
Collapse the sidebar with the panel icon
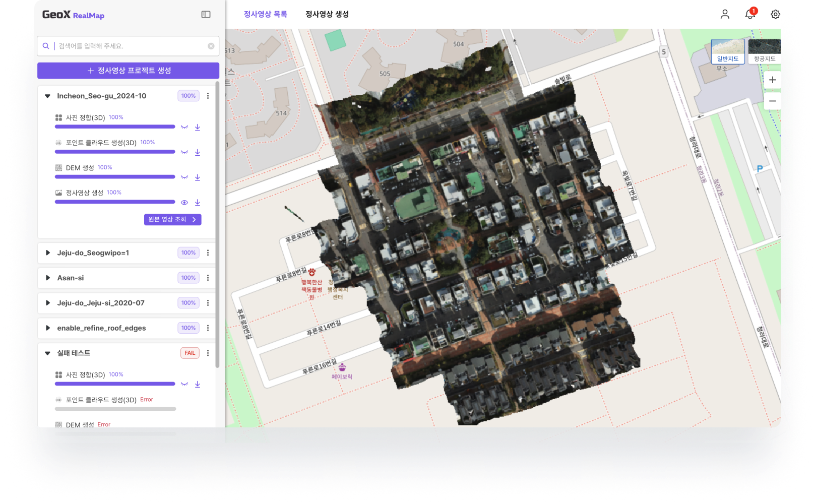coord(206,15)
